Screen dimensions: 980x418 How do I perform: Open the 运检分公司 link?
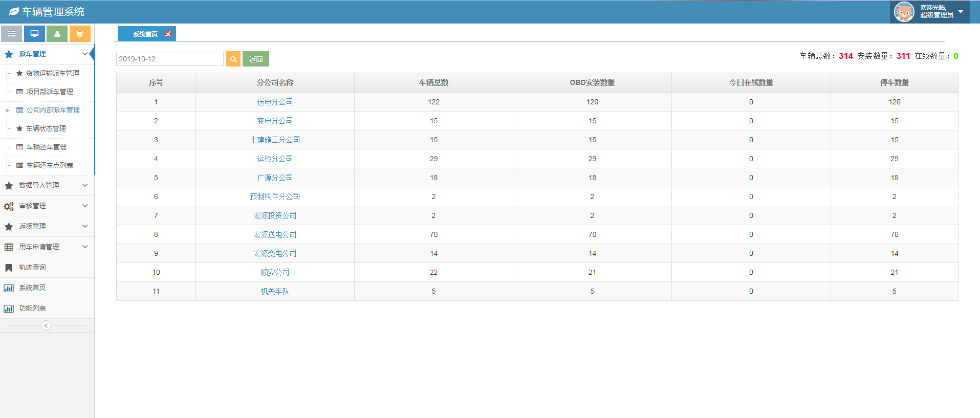(x=275, y=159)
